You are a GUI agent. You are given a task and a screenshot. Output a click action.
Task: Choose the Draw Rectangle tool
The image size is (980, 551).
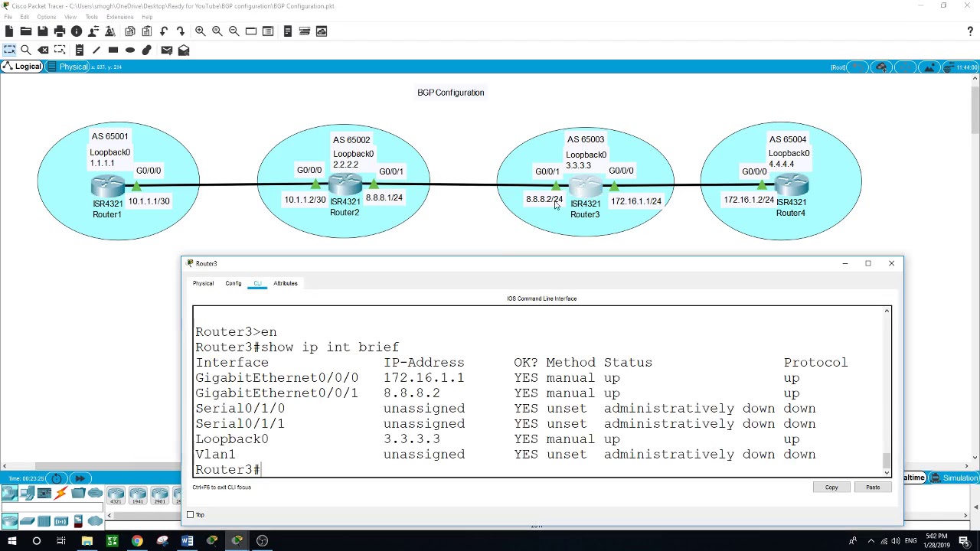(113, 50)
